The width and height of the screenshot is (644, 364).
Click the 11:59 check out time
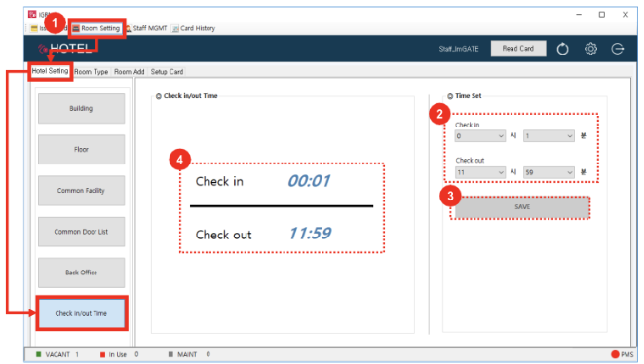click(310, 234)
